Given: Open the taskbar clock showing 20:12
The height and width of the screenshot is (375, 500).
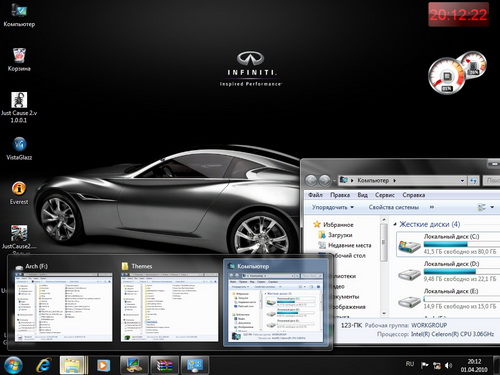Looking at the screenshot, I should 474,365.
